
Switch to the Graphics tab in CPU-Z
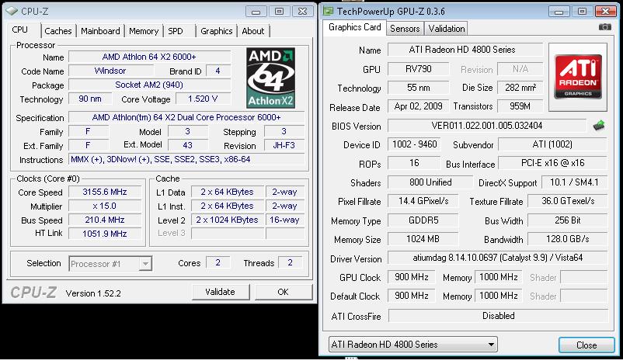(217, 31)
